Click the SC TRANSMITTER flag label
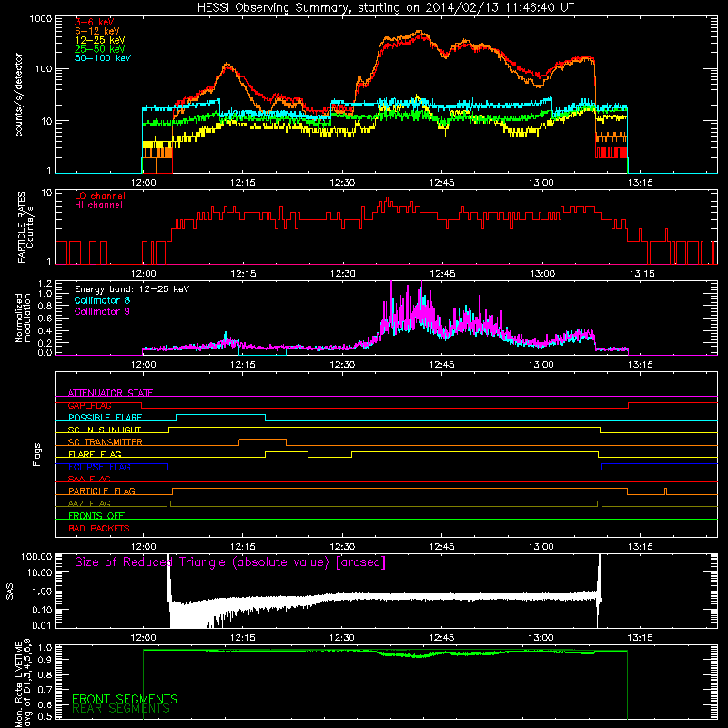 point(106,442)
